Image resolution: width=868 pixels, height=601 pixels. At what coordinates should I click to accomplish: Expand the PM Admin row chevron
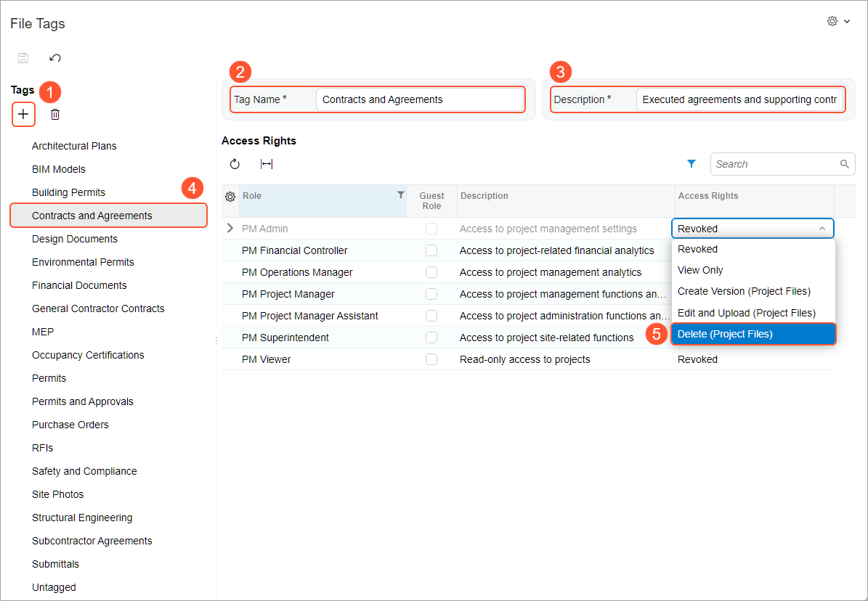(x=230, y=228)
